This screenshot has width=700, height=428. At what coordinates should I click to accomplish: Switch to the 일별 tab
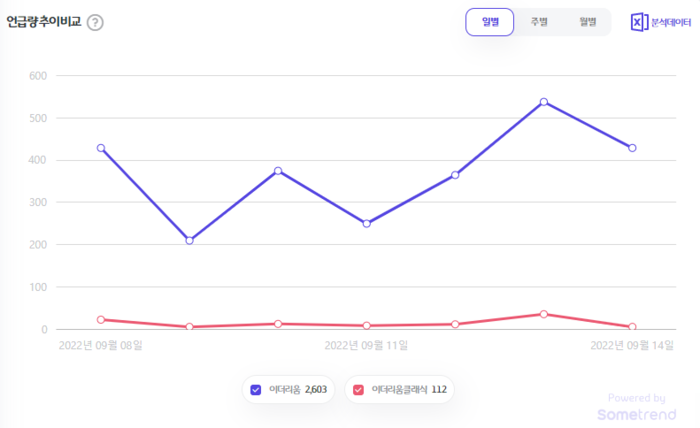(490, 22)
